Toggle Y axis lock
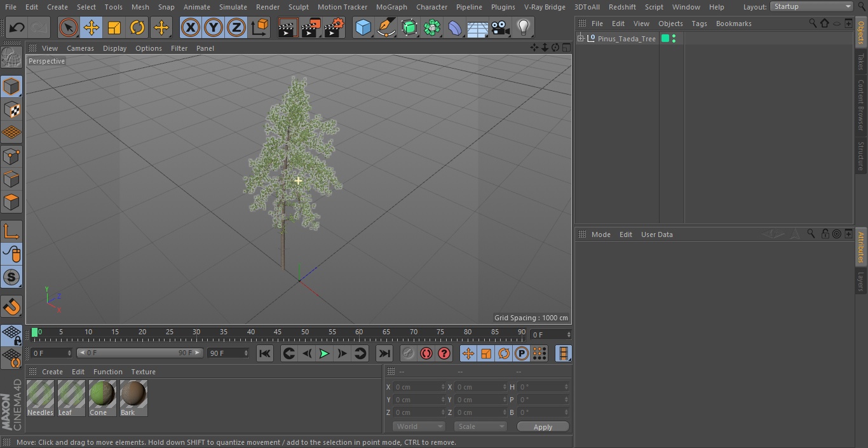The width and height of the screenshot is (868, 448). tap(214, 27)
